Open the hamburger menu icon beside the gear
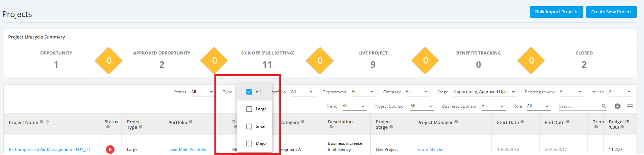This screenshot has width=644, height=155. (630, 106)
